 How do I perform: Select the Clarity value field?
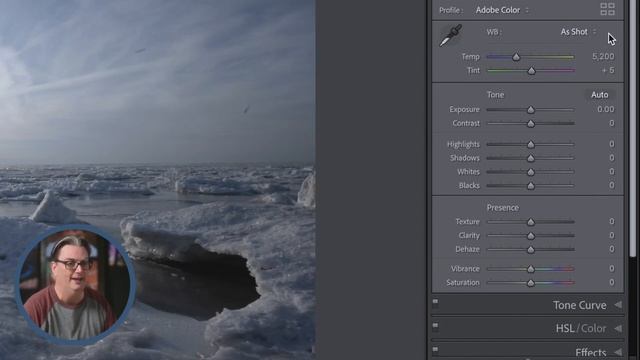(x=611, y=236)
